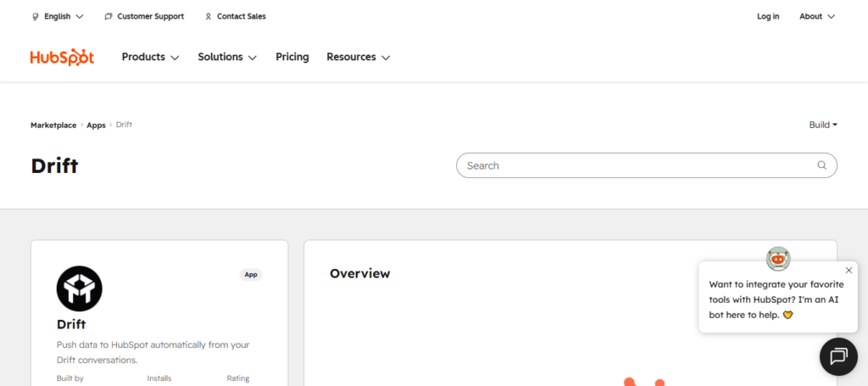
Task: Expand the Solutions menu
Action: 227,57
